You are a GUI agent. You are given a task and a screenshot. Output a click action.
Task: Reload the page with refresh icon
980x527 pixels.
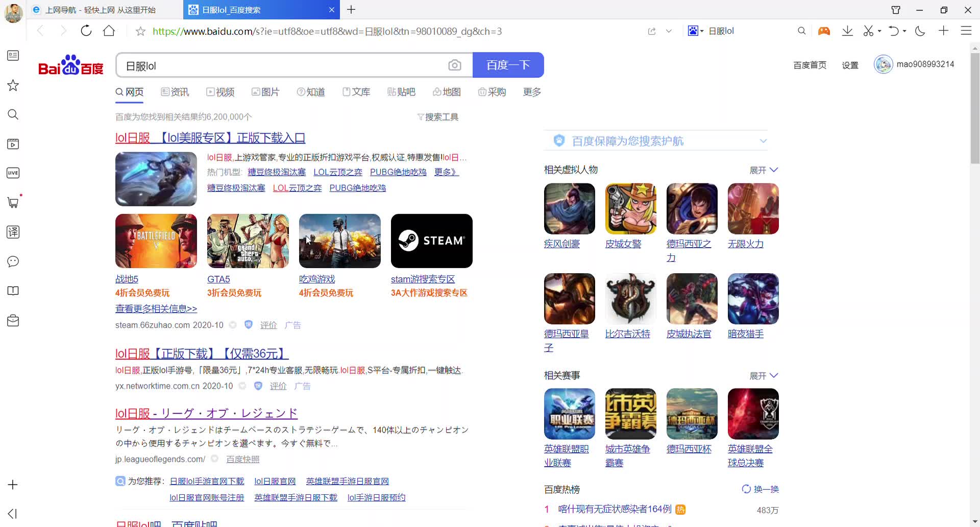pos(86,31)
